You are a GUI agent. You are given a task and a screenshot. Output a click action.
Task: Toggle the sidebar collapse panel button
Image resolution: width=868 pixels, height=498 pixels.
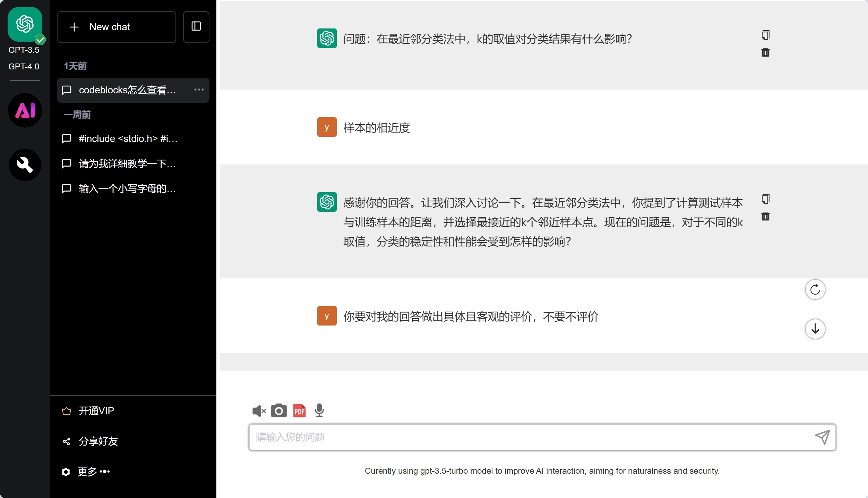click(196, 27)
